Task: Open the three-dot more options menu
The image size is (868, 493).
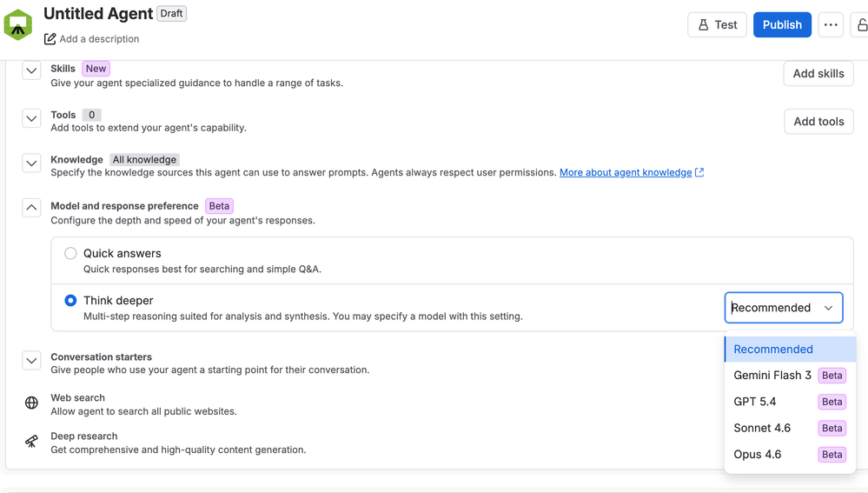Action: [831, 25]
